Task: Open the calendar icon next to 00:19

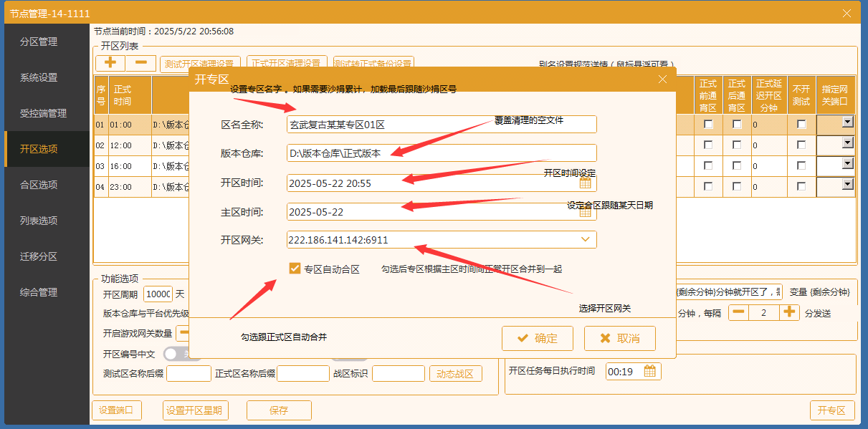Action: [x=651, y=371]
